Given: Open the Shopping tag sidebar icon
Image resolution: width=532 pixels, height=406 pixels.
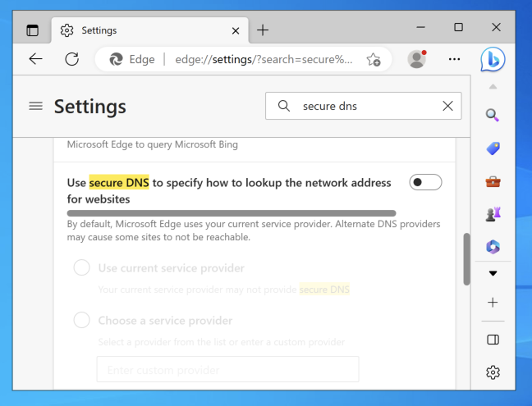Looking at the screenshot, I should pyautogui.click(x=493, y=148).
